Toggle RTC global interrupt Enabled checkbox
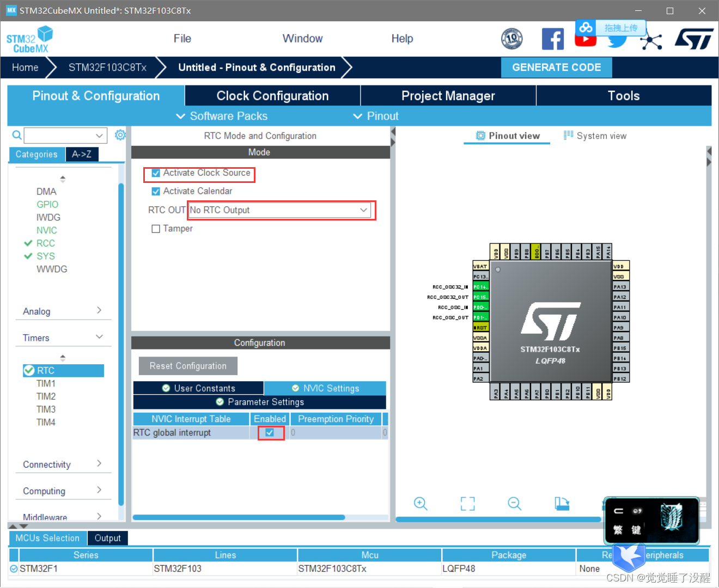 [x=270, y=432]
